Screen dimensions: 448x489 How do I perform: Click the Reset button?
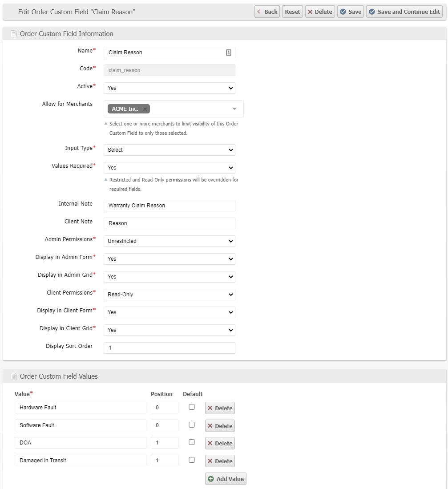click(292, 12)
